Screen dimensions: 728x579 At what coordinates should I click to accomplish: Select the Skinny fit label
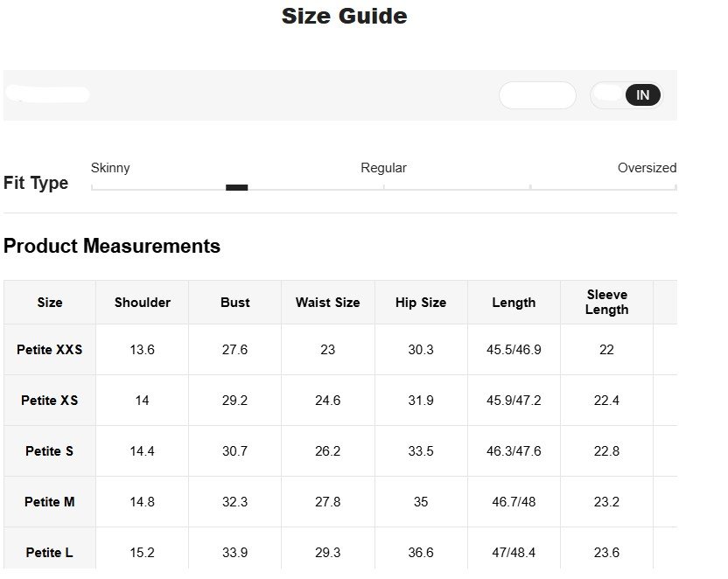110,168
